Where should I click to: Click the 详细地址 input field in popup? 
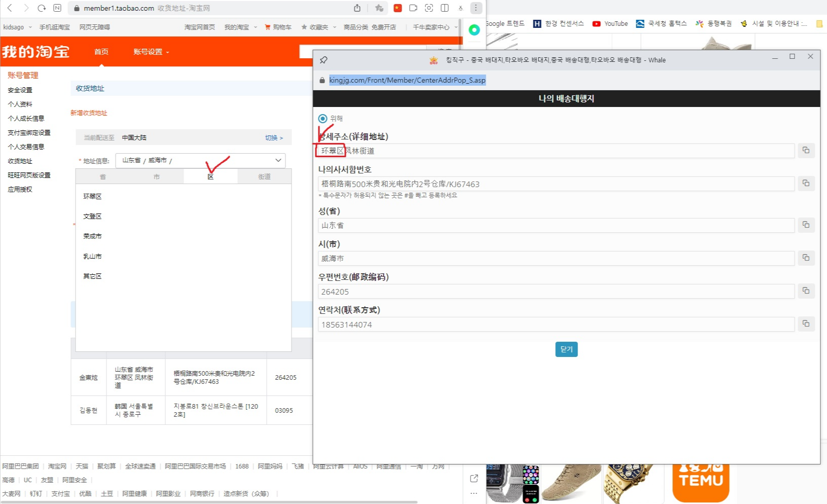(556, 151)
